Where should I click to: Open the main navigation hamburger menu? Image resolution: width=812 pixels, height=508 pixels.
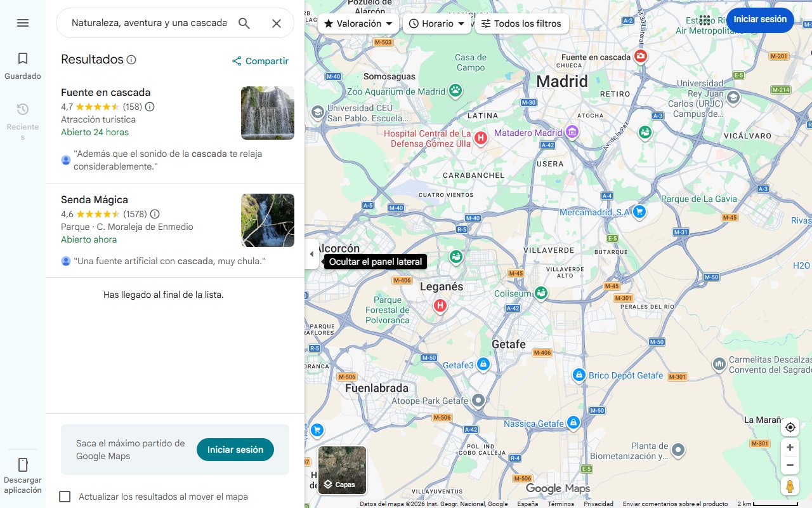coord(23,23)
